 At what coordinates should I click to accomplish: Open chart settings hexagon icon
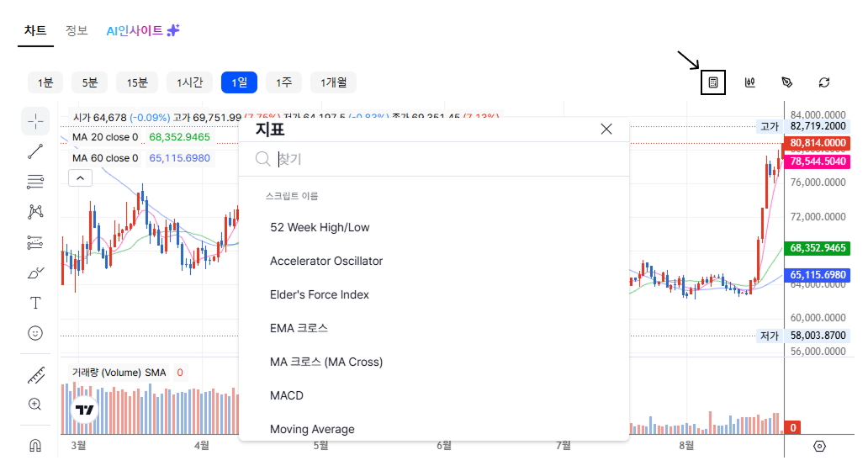(820, 446)
